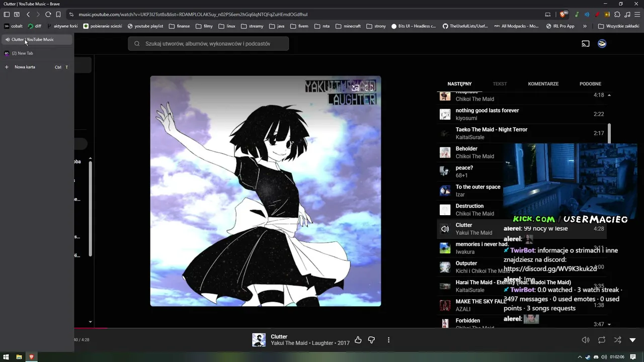Play 'Taeko The Maid - Night Terror' from queue
Viewport: 644px width, 362px height.
522,133
